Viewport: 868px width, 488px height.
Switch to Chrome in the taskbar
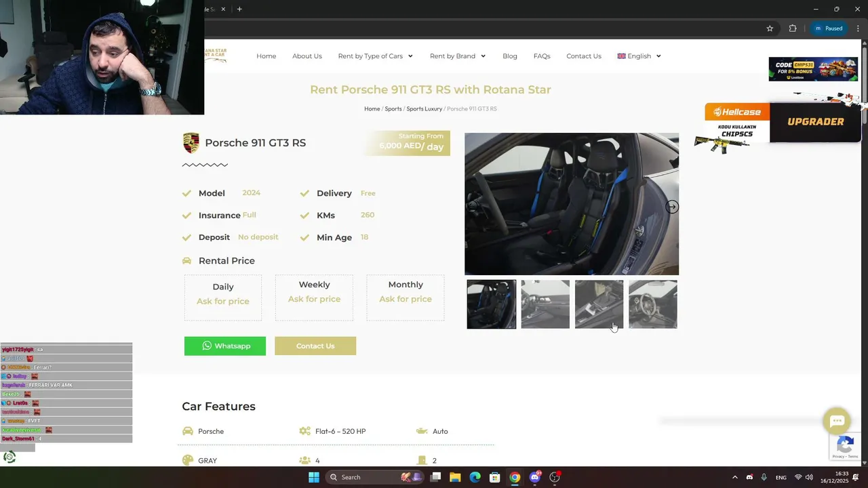click(x=515, y=477)
